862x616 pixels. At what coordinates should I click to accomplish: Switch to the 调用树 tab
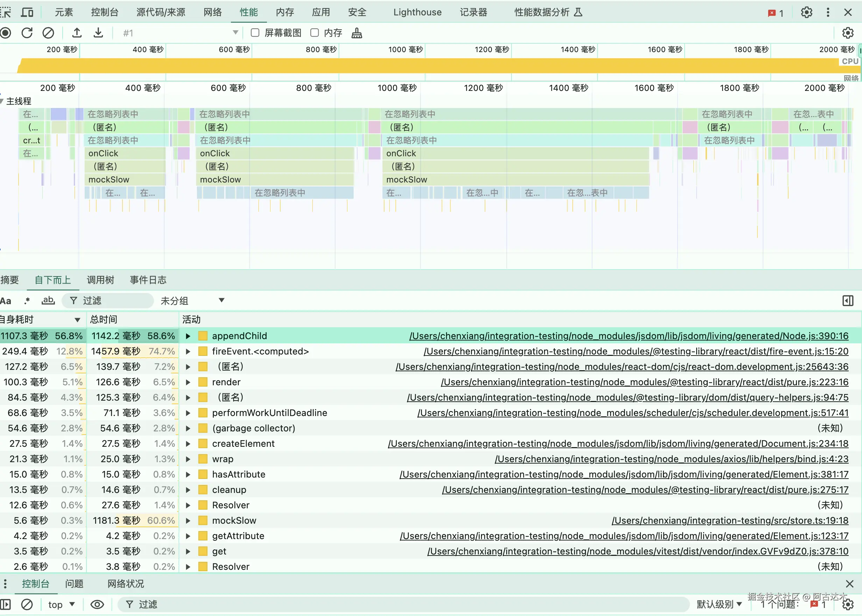pos(100,280)
